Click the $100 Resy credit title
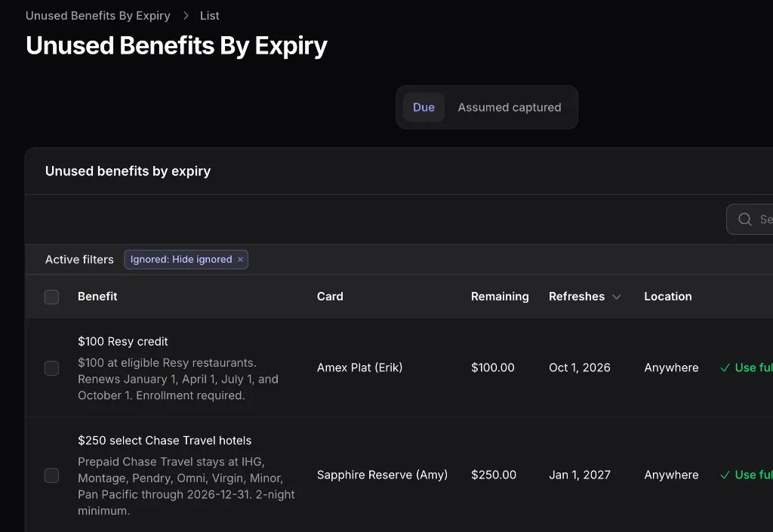Viewport: 773px width, 532px height. [123, 341]
